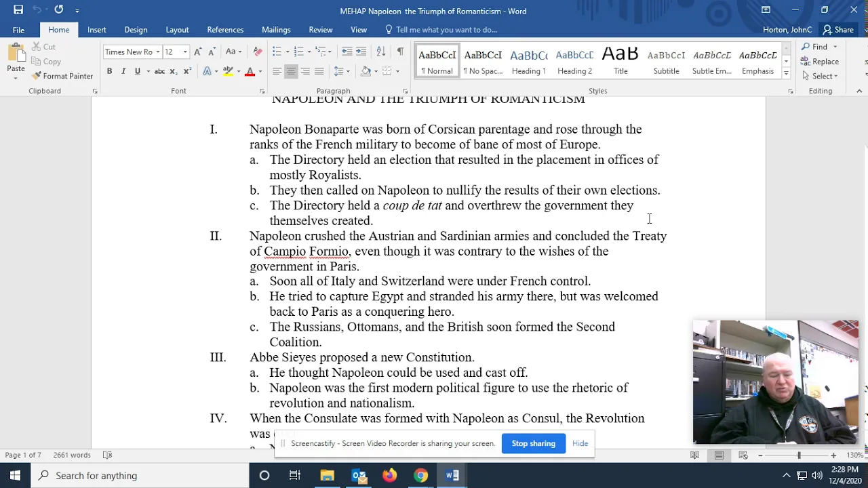Apply yellow text highlight color
The height and width of the screenshot is (488, 868).
[228, 71]
